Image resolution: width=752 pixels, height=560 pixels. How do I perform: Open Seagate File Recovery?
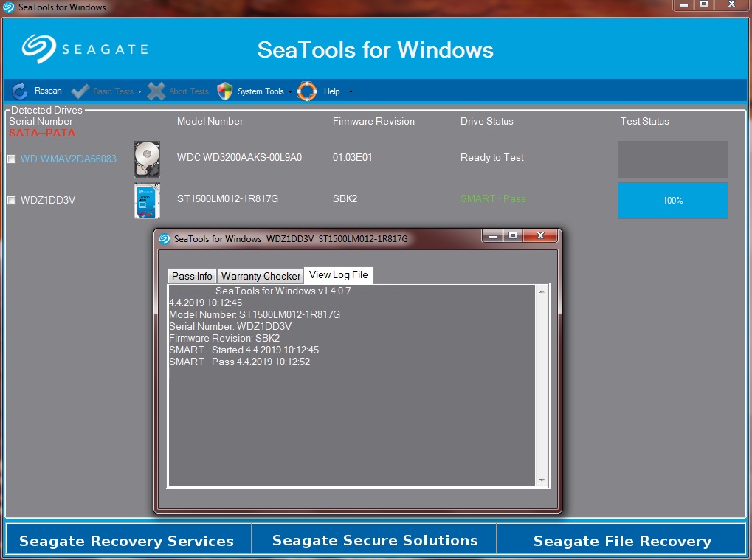(622, 541)
